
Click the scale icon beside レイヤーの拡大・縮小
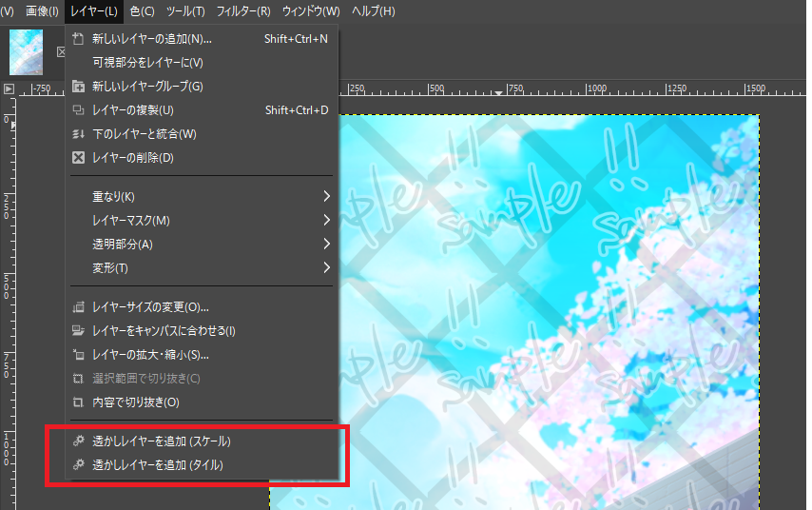tap(78, 355)
